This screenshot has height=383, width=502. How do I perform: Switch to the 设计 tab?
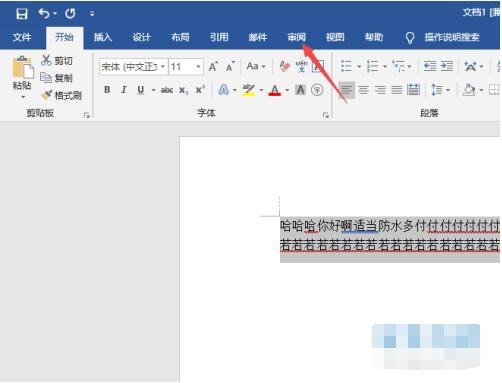pos(141,37)
